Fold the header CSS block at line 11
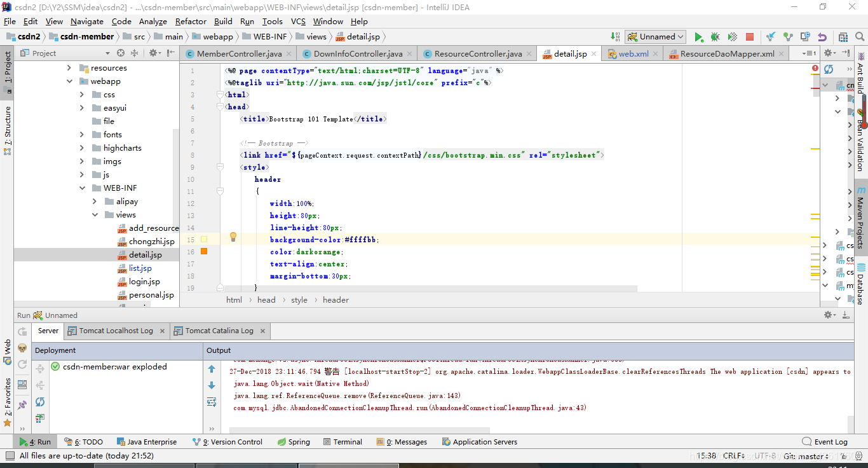This screenshot has height=468, width=868. click(x=220, y=191)
